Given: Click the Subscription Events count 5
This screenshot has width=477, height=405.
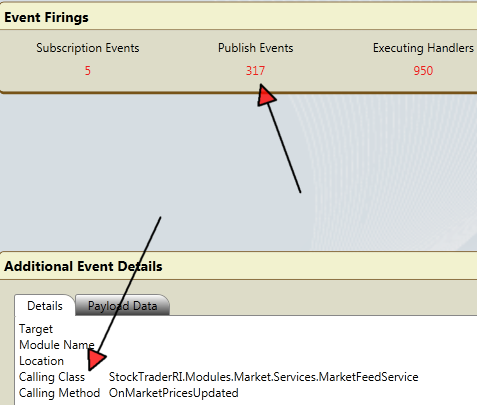Looking at the screenshot, I should (88, 71).
